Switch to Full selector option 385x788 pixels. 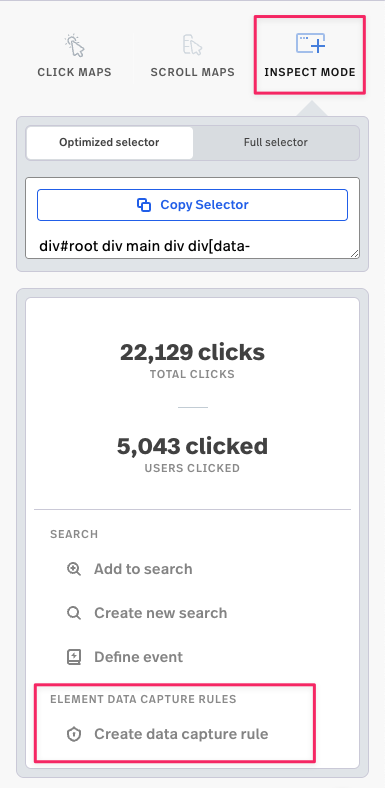pyautogui.click(x=276, y=143)
